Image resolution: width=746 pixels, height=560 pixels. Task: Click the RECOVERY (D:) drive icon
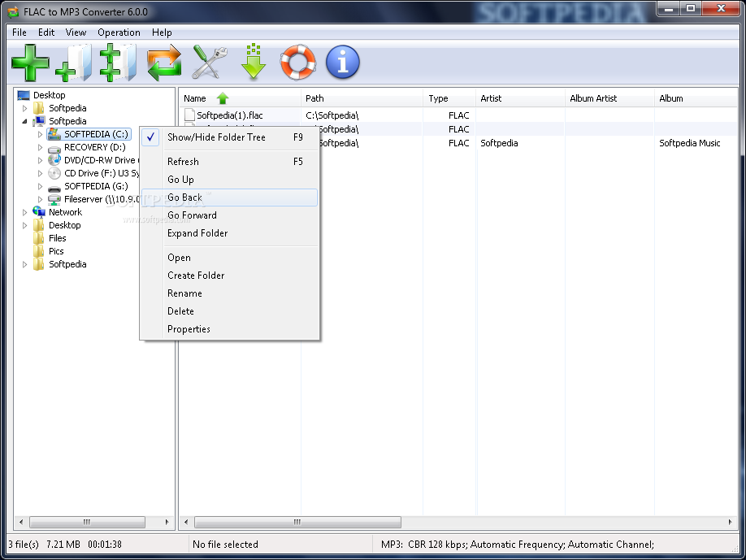(x=54, y=148)
